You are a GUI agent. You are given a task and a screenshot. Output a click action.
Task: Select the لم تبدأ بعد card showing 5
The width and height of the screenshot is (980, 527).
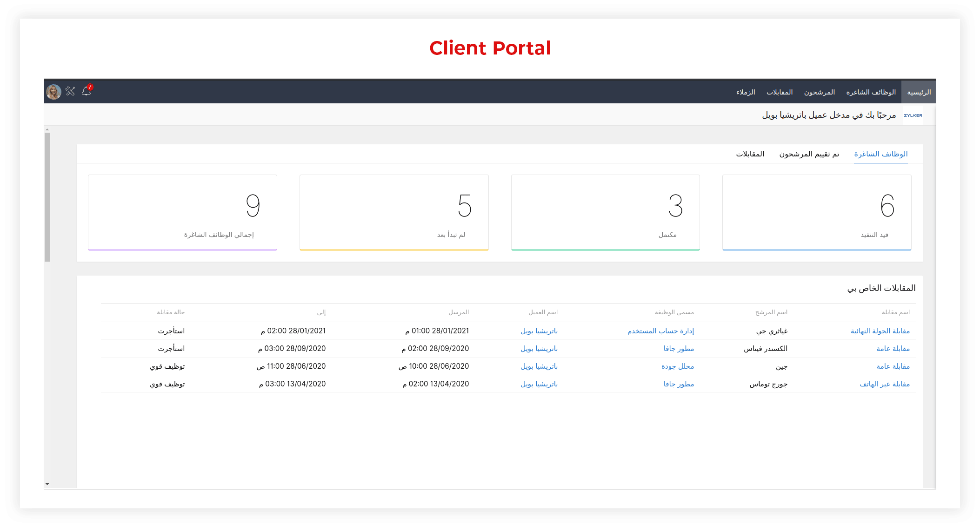(x=394, y=212)
